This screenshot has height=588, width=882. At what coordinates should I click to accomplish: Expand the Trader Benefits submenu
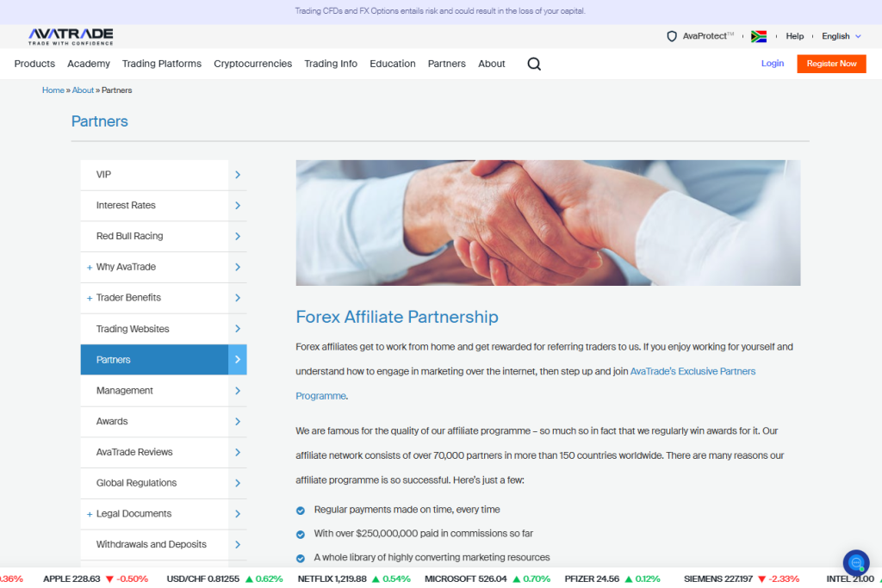(90, 298)
